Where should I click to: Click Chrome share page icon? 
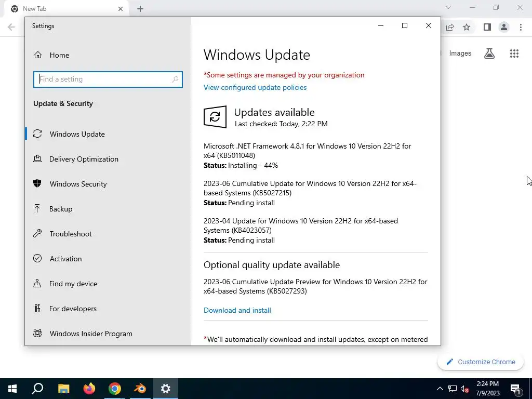coord(450,27)
